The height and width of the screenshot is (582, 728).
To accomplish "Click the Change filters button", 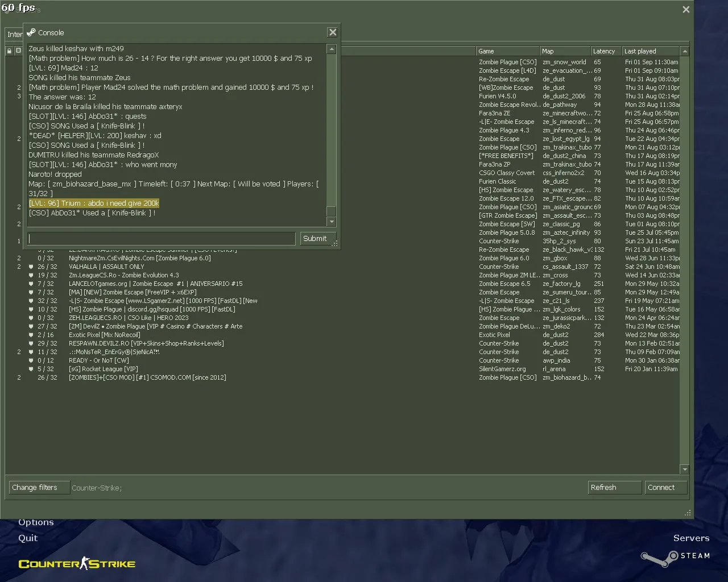I will pyautogui.click(x=39, y=488).
